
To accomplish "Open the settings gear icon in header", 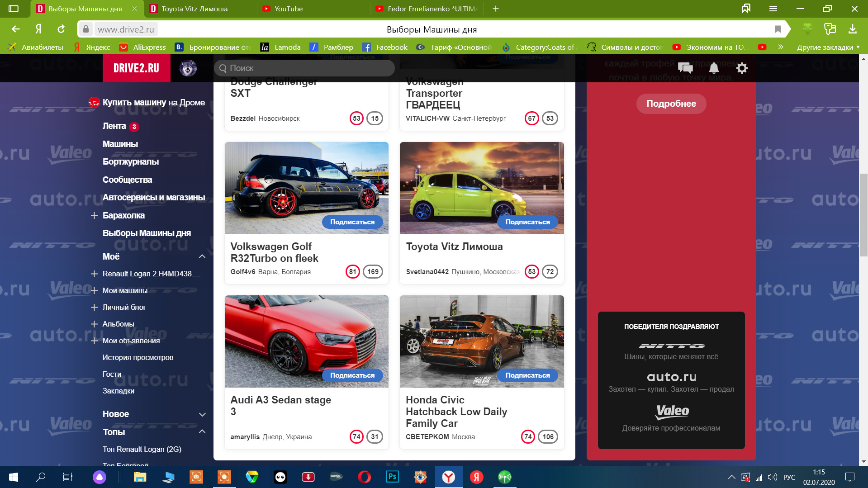I will tap(742, 68).
